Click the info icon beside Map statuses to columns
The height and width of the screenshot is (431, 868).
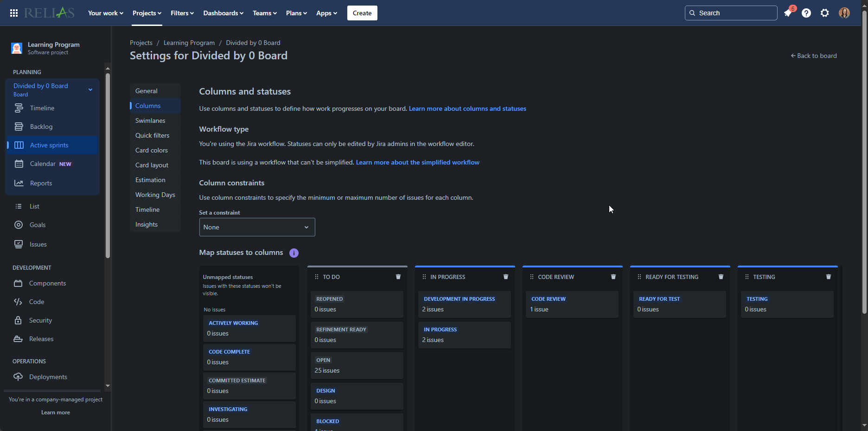click(294, 253)
